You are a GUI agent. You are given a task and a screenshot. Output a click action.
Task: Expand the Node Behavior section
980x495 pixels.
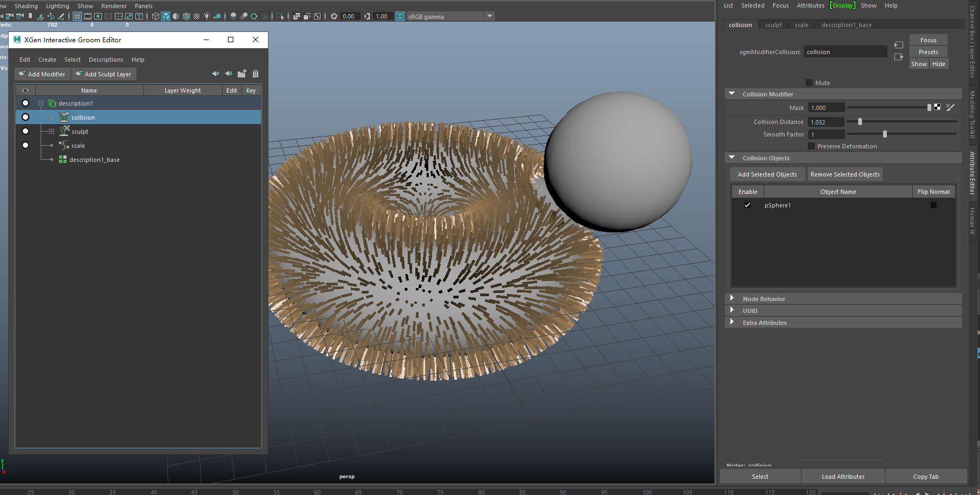732,298
